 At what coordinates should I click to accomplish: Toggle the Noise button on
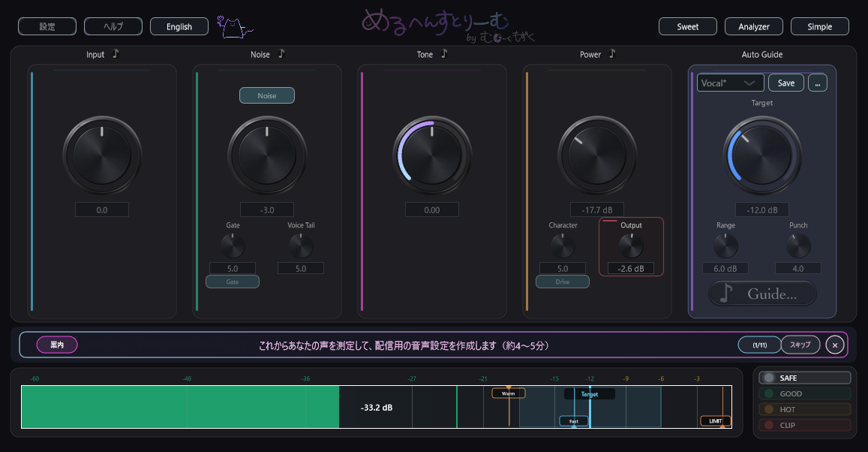pyautogui.click(x=267, y=95)
